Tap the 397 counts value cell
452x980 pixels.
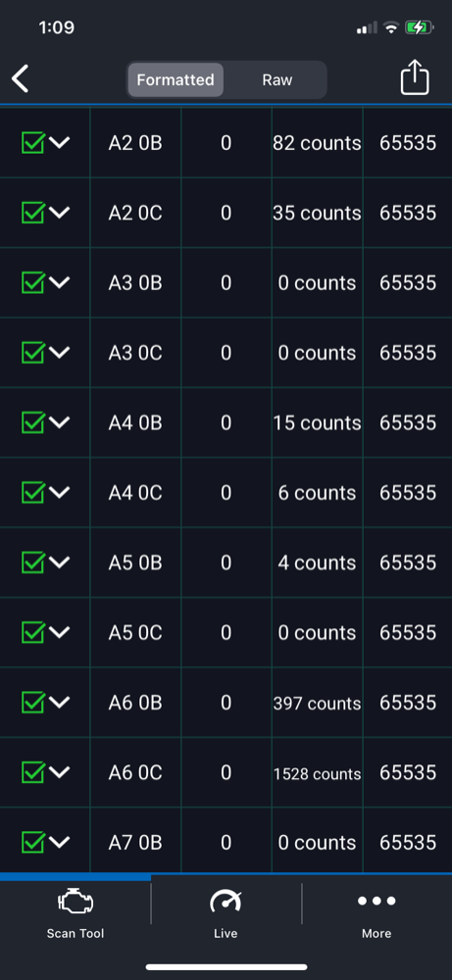[317, 704]
